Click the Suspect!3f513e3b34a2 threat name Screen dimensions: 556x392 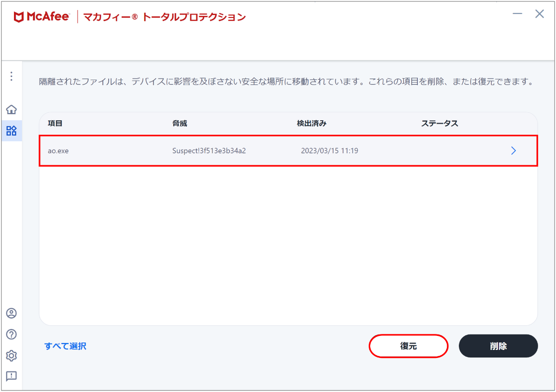tap(209, 151)
